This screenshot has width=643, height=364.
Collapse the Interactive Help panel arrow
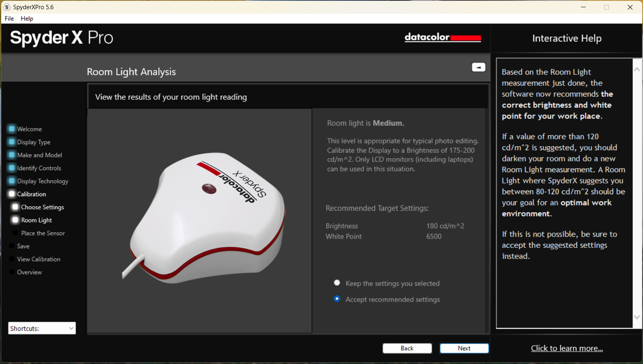pos(478,67)
